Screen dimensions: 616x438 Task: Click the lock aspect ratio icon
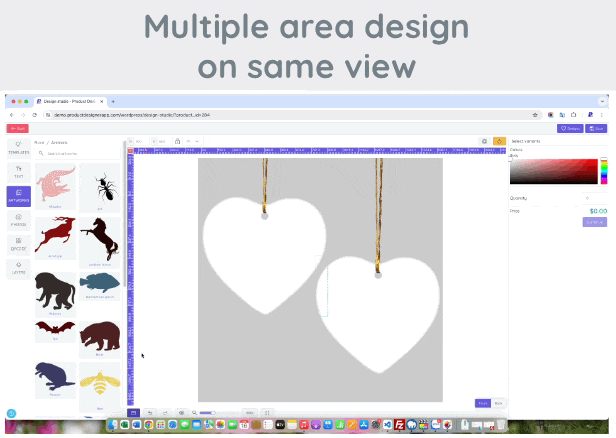[x=177, y=141]
